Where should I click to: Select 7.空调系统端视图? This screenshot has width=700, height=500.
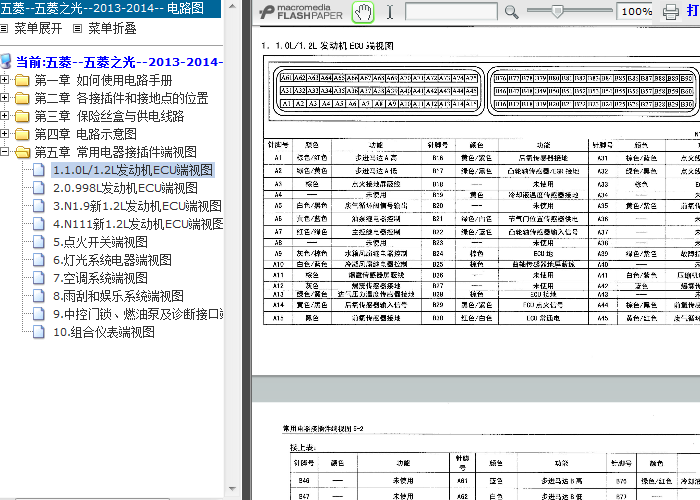(100, 278)
